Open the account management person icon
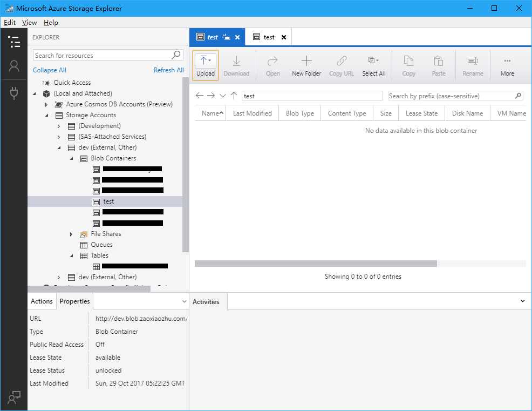The width and height of the screenshot is (532, 411). (14, 66)
